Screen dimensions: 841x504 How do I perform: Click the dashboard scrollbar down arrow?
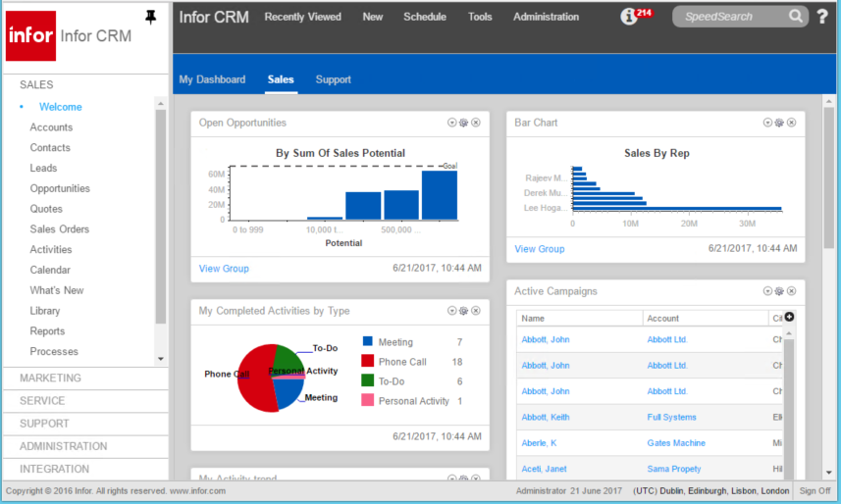[828, 473]
